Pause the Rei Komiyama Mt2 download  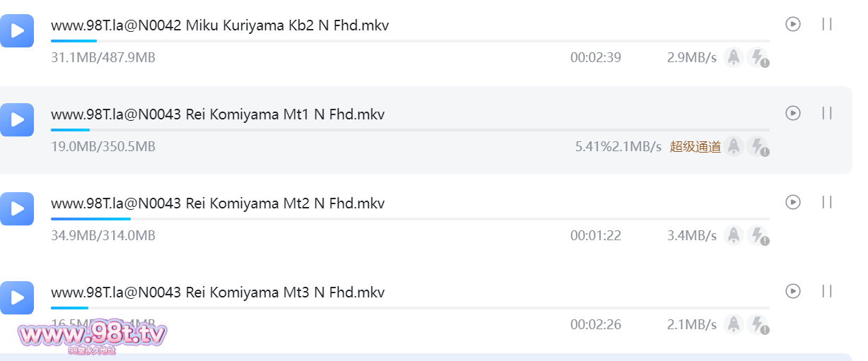click(827, 202)
